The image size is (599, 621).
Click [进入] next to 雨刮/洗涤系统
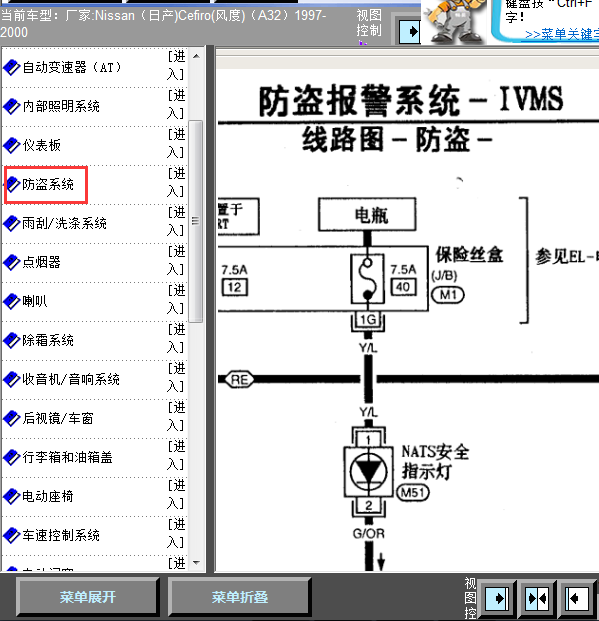tap(176, 221)
